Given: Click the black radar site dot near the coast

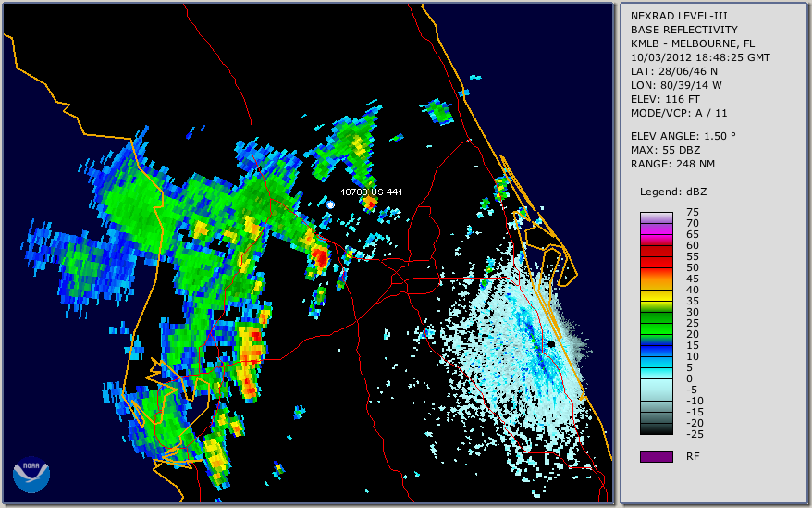Looking at the screenshot, I should click(552, 343).
